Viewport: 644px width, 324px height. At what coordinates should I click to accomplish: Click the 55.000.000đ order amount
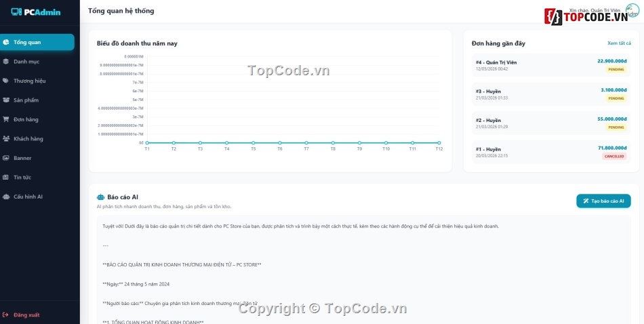coord(612,119)
